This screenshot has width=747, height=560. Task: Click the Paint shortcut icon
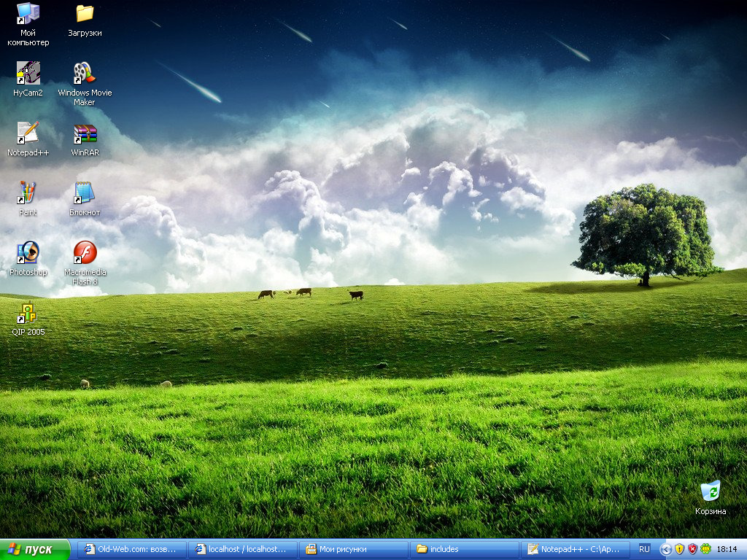point(28,193)
